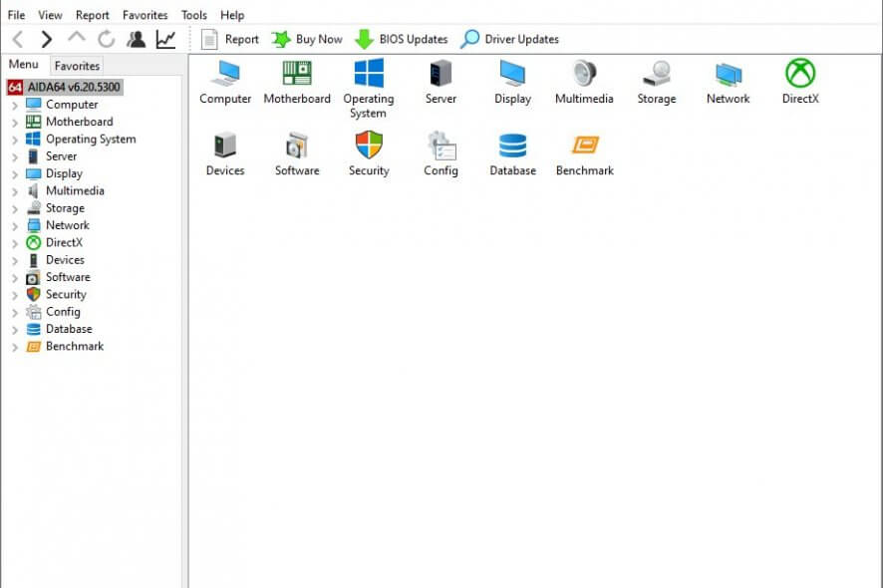The height and width of the screenshot is (588, 883).
Task: Expand the Config tree node
Action: 15,313
